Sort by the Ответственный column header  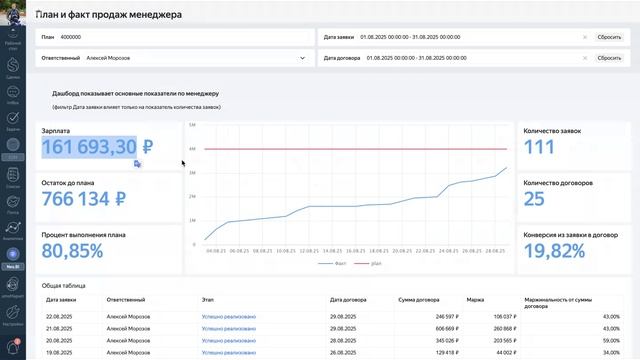[126, 300]
